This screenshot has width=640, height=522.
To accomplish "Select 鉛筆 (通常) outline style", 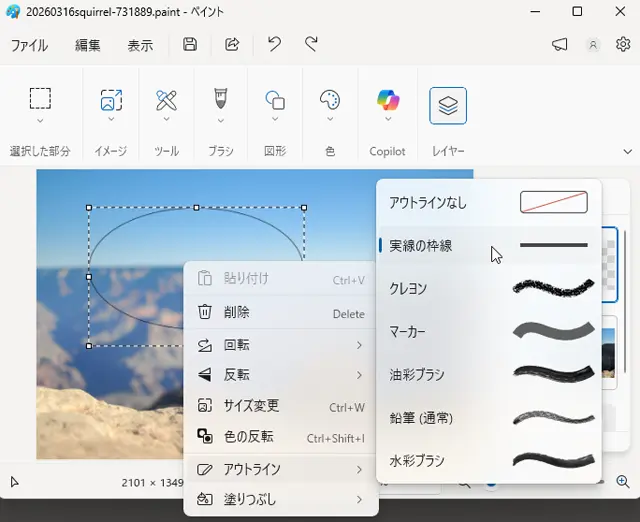I will [489, 418].
